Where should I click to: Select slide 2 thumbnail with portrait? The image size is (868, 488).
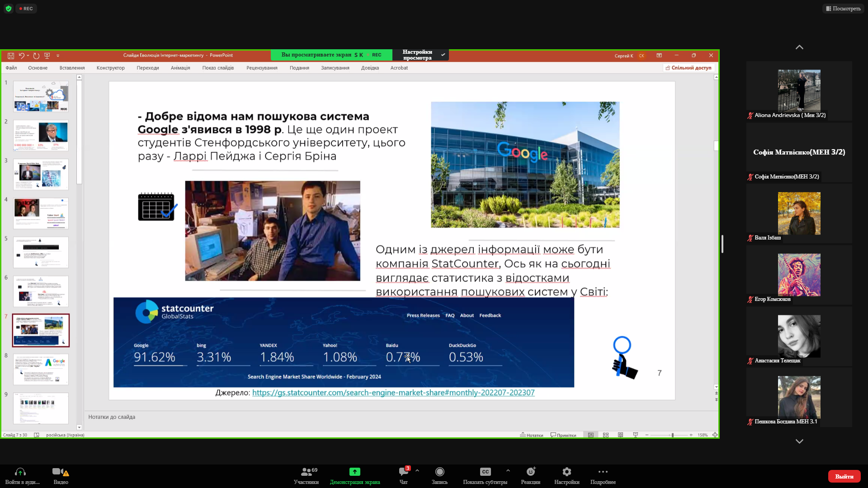[x=41, y=136]
